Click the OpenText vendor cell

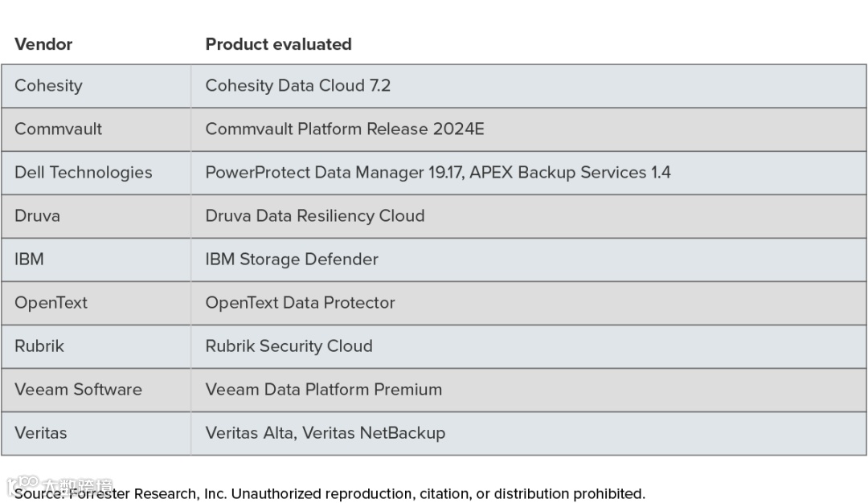pos(51,303)
